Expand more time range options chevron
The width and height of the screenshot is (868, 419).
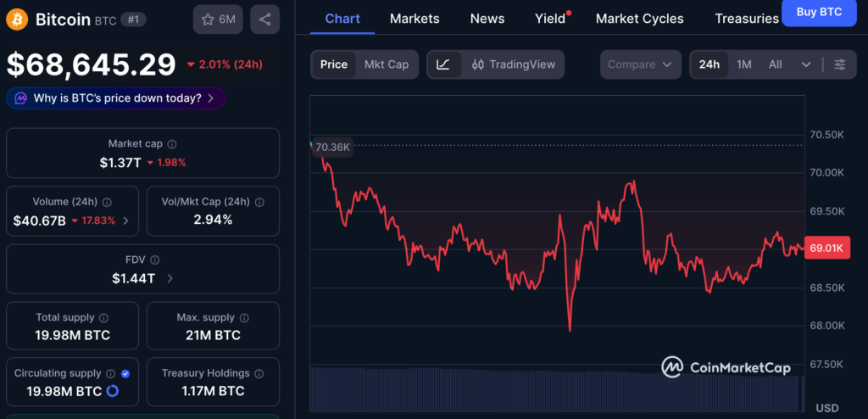point(805,64)
